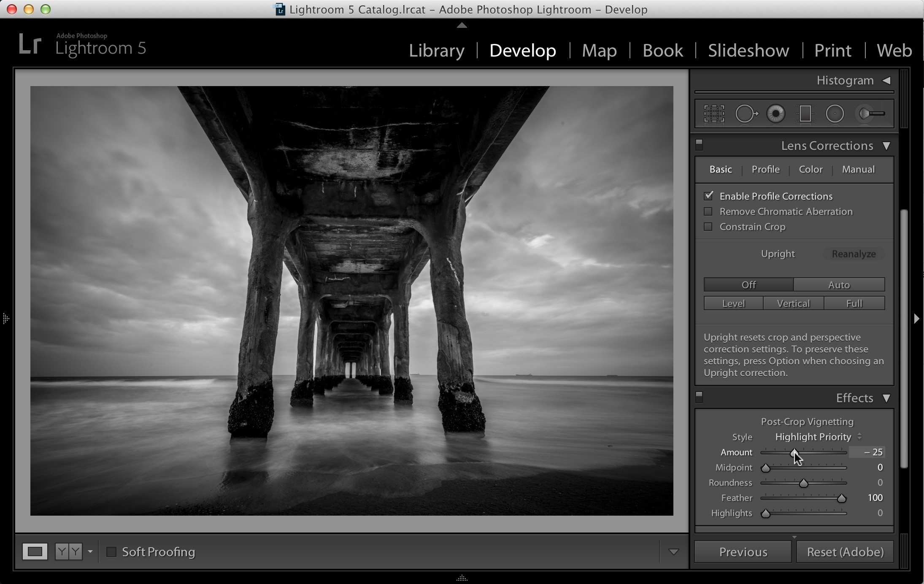The width and height of the screenshot is (924, 584).
Task: Select the Adjustment Brush tool
Action: [870, 114]
